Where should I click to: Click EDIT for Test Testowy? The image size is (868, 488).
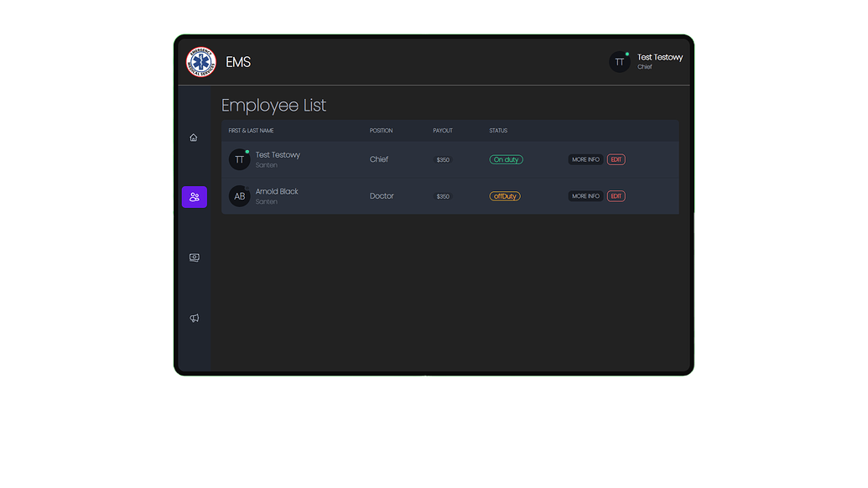pos(616,159)
